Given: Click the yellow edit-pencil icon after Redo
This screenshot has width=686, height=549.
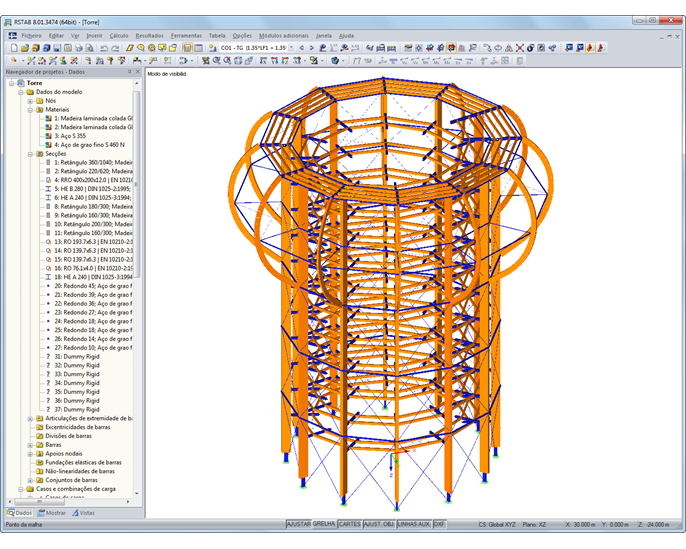Looking at the screenshot, I should [130, 48].
